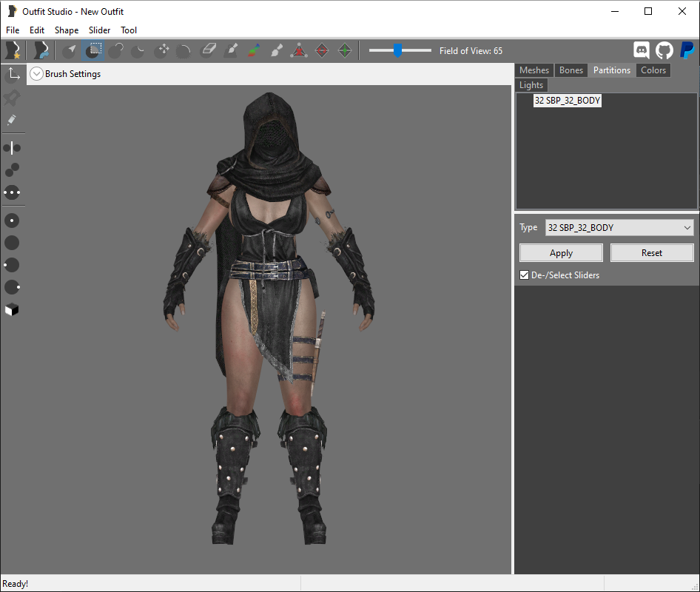The image size is (700, 592).
Task: Toggle the Transform axes tool
Action: point(13,75)
